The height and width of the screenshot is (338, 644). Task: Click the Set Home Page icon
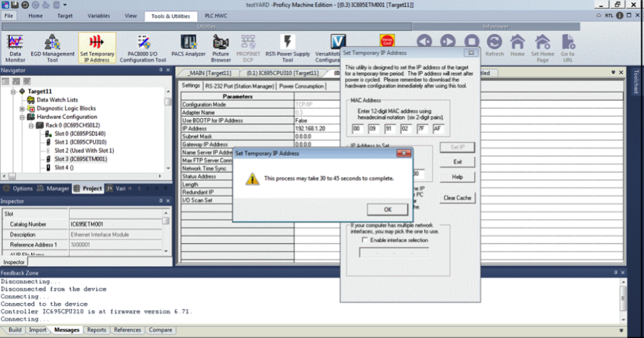point(542,48)
